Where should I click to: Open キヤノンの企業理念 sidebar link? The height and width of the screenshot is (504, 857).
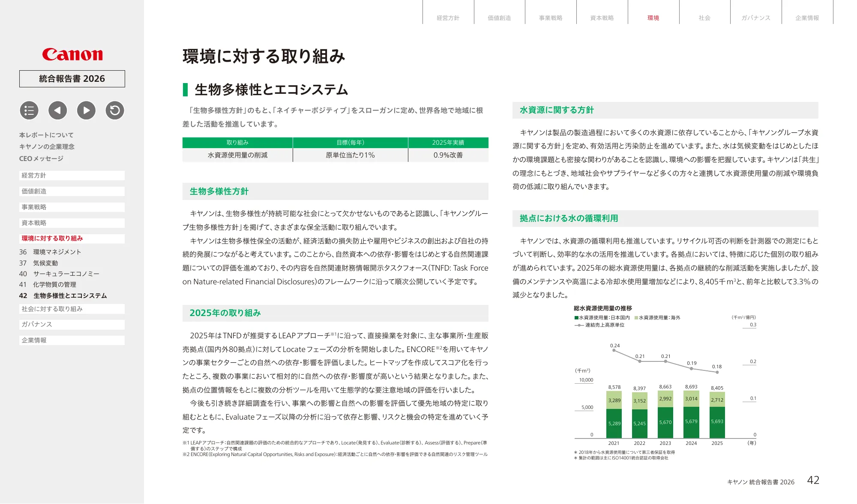[x=47, y=146]
